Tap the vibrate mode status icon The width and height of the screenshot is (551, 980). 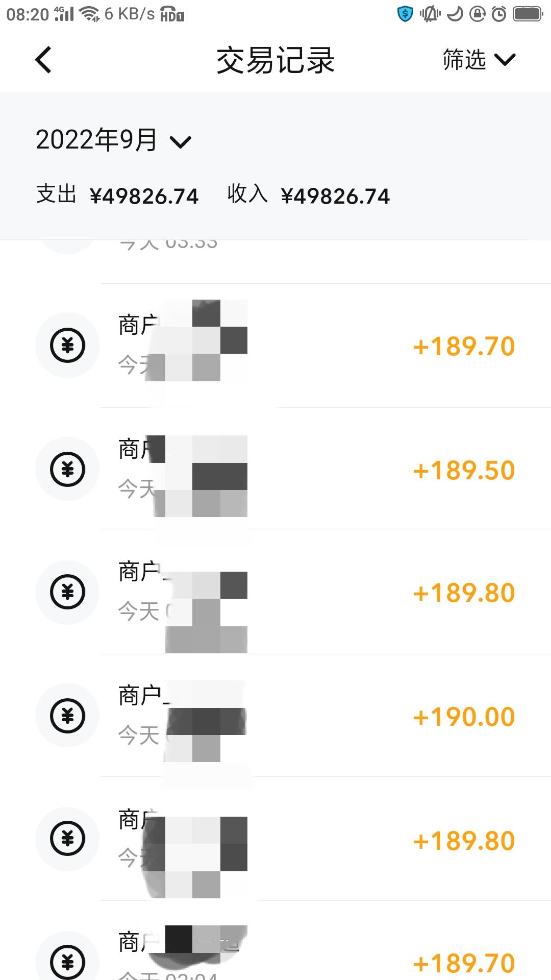[430, 14]
